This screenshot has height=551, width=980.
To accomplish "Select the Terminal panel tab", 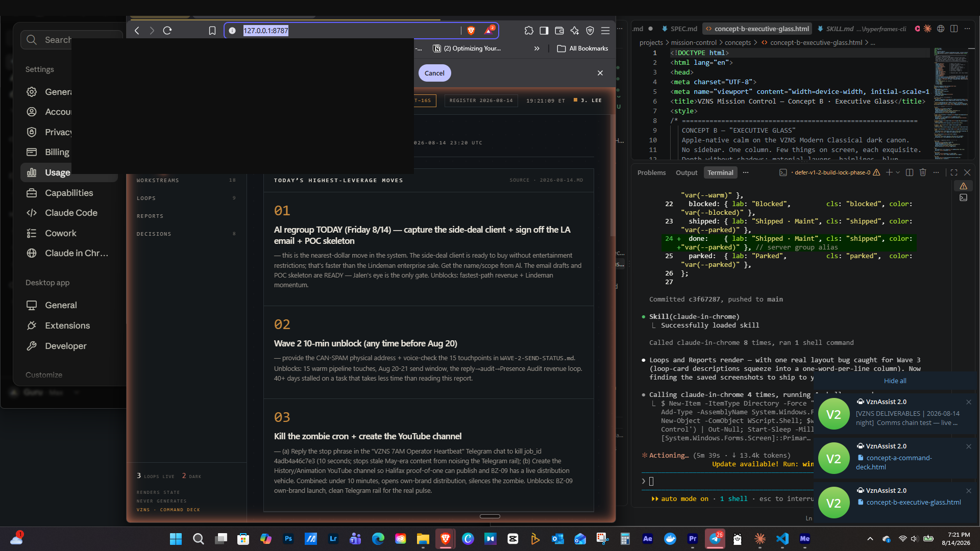I will (x=720, y=172).
